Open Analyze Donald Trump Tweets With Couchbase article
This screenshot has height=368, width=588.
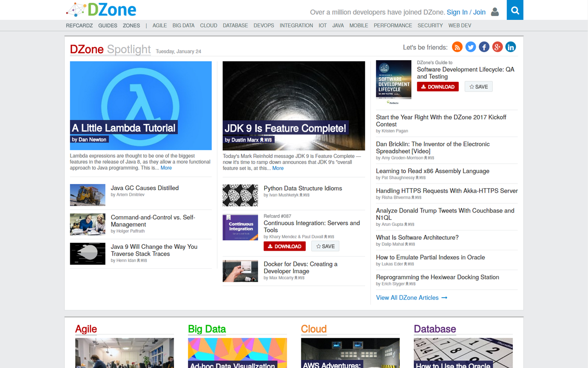point(445,214)
